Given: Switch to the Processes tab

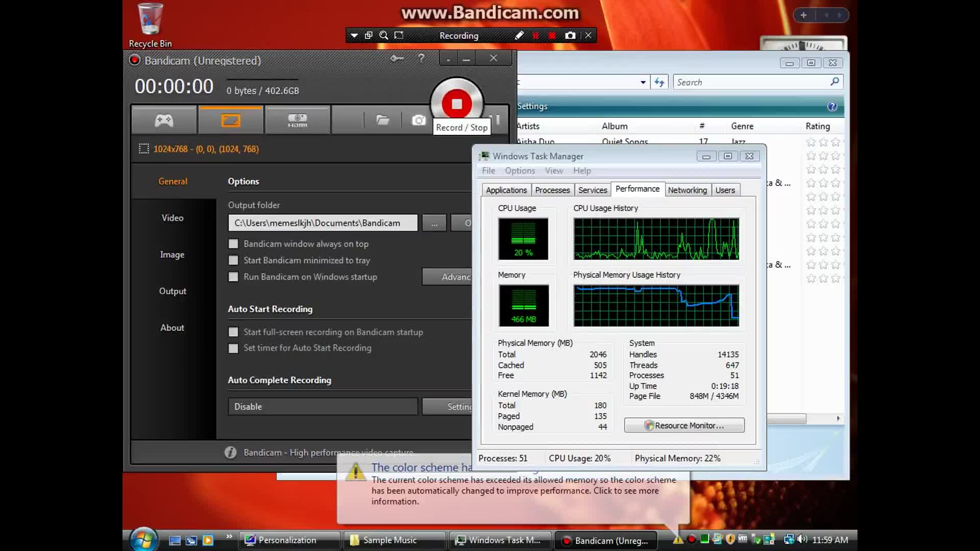Looking at the screenshot, I should [x=552, y=190].
